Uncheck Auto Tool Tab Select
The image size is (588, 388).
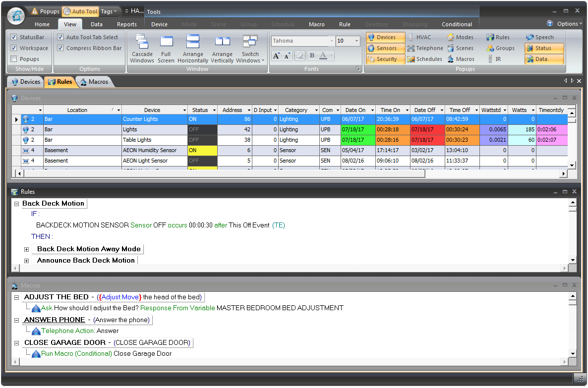click(60, 37)
